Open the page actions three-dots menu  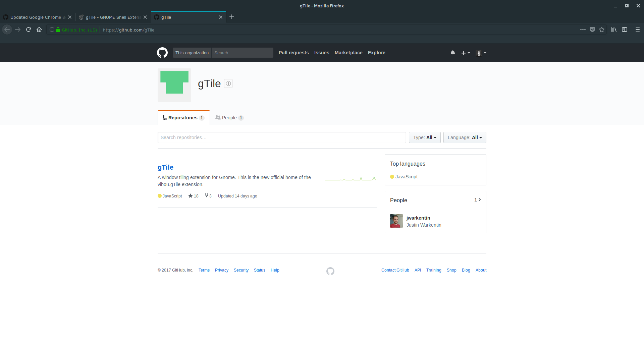(x=583, y=30)
